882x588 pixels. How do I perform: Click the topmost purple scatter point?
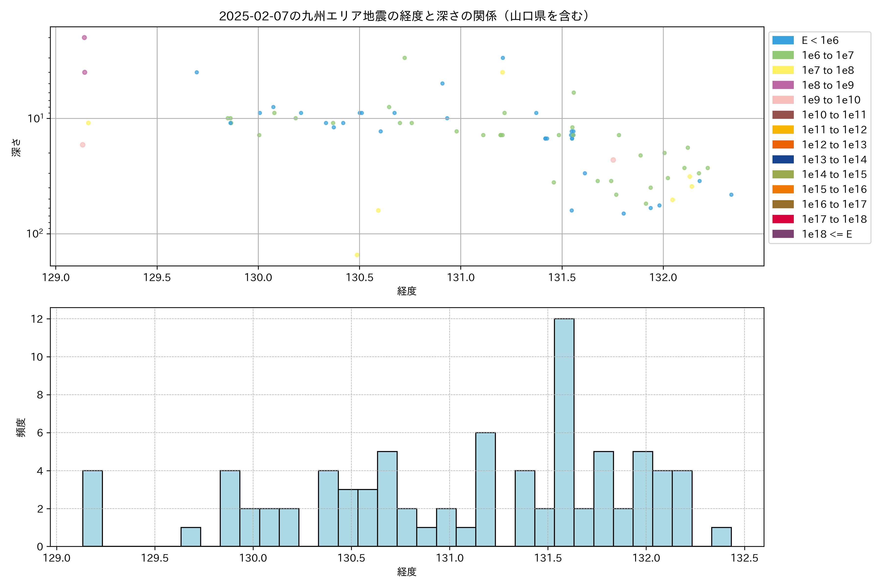click(84, 37)
